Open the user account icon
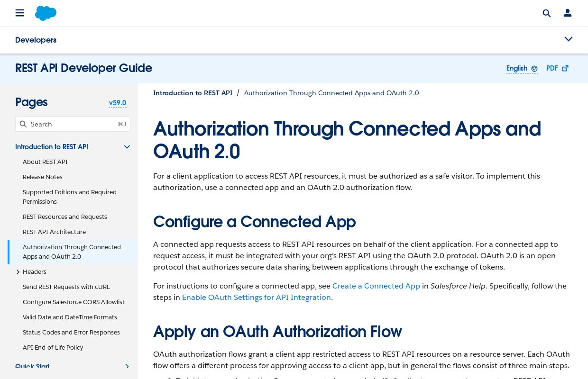The width and height of the screenshot is (588, 379). point(568,13)
